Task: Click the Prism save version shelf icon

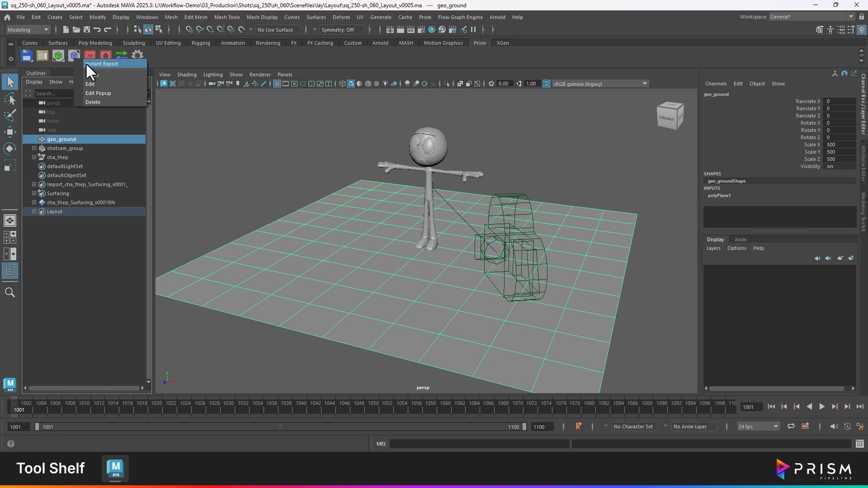Action: [27, 56]
